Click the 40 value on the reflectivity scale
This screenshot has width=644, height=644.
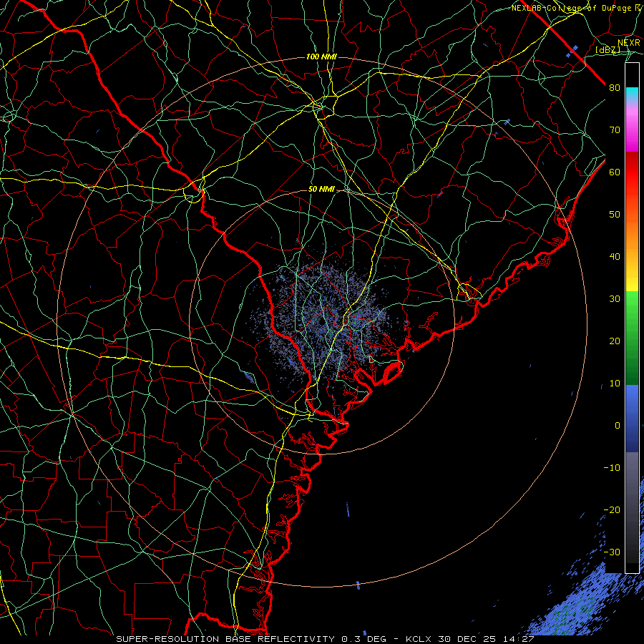[615, 257]
